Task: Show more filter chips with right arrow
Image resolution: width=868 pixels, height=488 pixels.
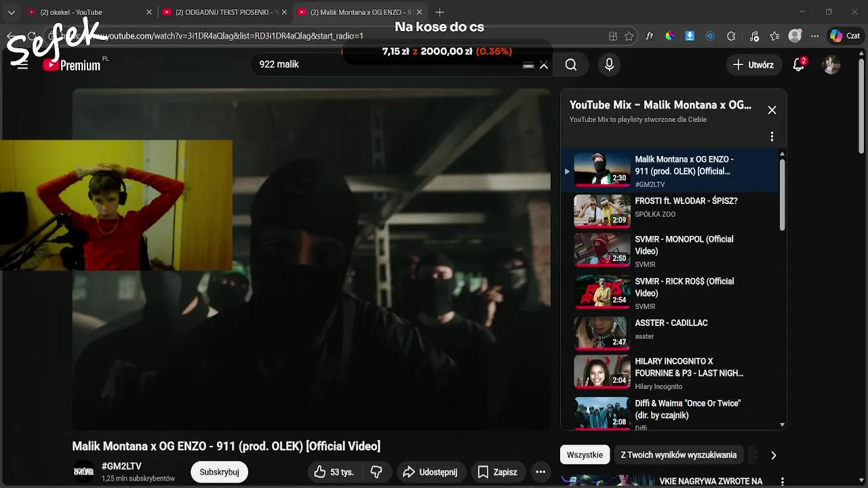Action: [x=773, y=455]
